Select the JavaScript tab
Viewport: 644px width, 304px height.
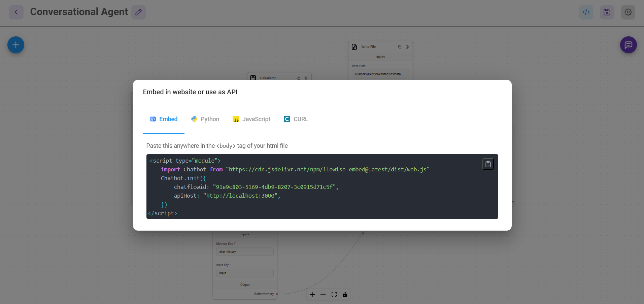pos(251,119)
